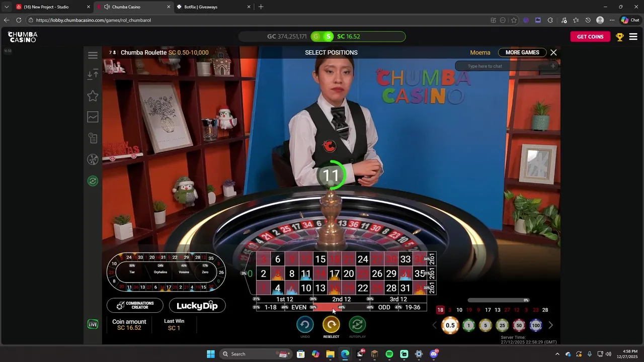Show hidden system tray icons chevron
This screenshot has height=362, width=644.
pyautogui.click(x=557, y=354)
